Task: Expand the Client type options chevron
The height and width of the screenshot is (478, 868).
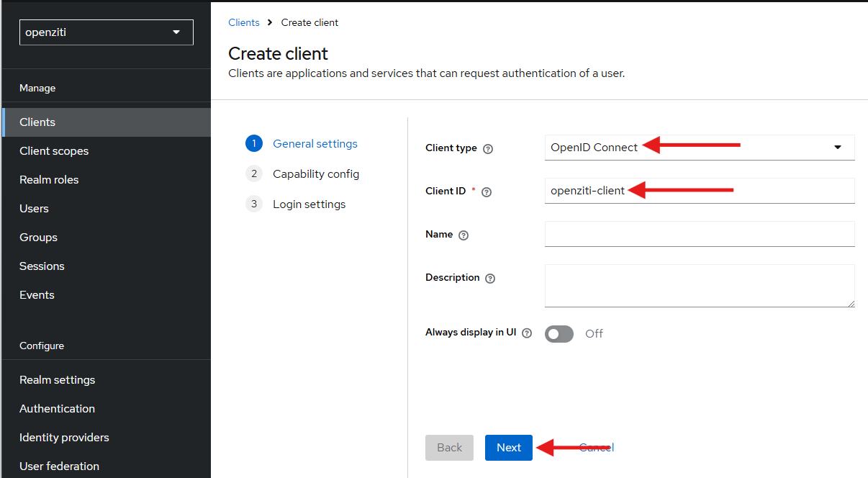Action: point(837,148)
